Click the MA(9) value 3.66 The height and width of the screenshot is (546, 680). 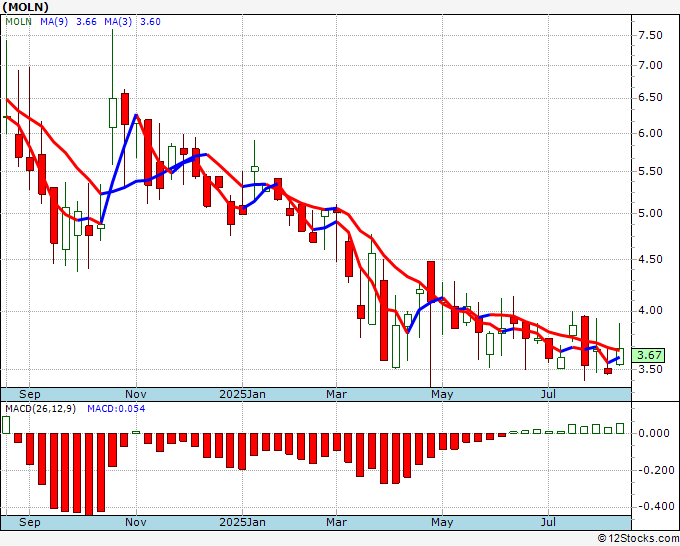(86, 22)
